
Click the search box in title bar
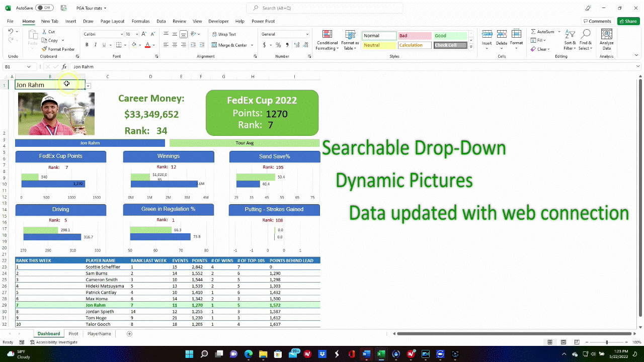tap(325, 8)
